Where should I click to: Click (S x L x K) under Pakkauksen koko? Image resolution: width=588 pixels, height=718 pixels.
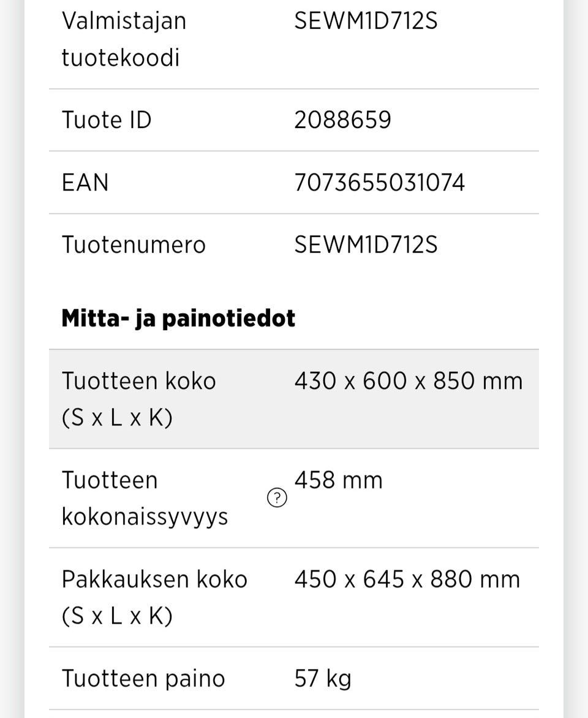tap(117, 616)
